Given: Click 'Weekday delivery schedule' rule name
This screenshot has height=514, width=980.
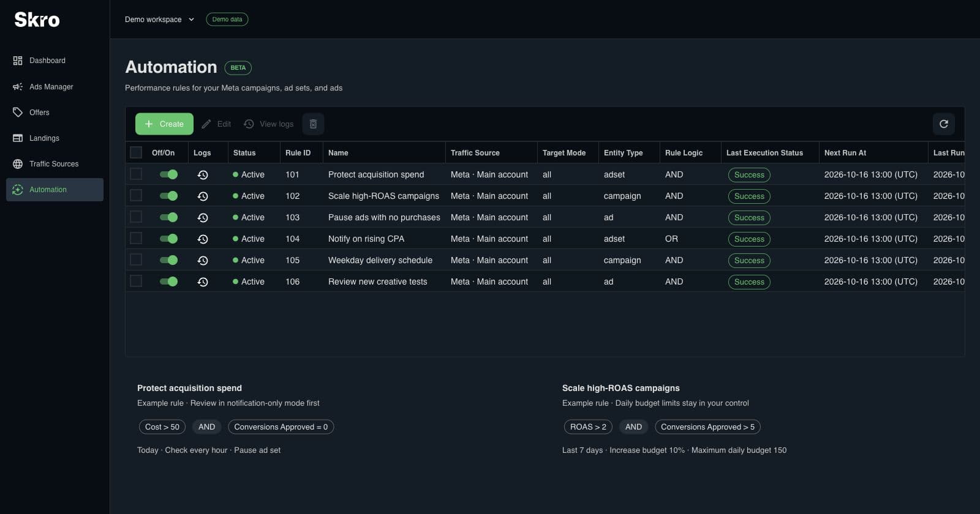Looking at the screenshot, I should (x=380, y=260).
